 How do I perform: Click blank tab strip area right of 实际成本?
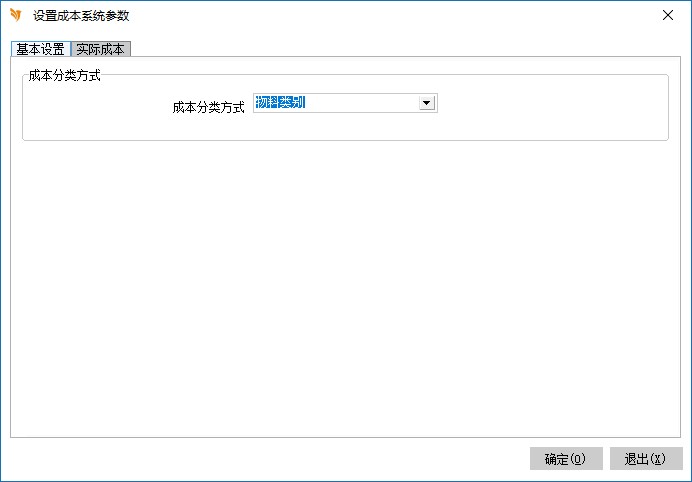[400, 49]
